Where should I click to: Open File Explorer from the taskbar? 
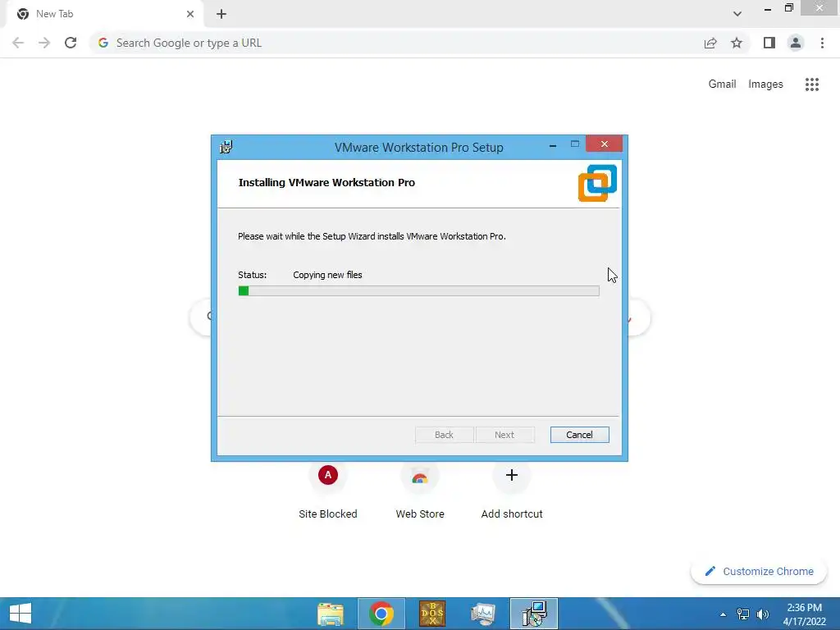331,614
